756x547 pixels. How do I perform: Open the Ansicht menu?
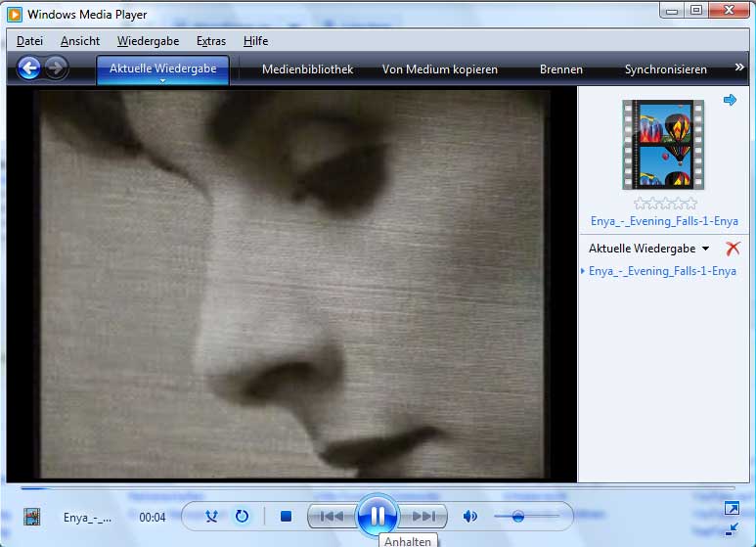pos(80,41)
